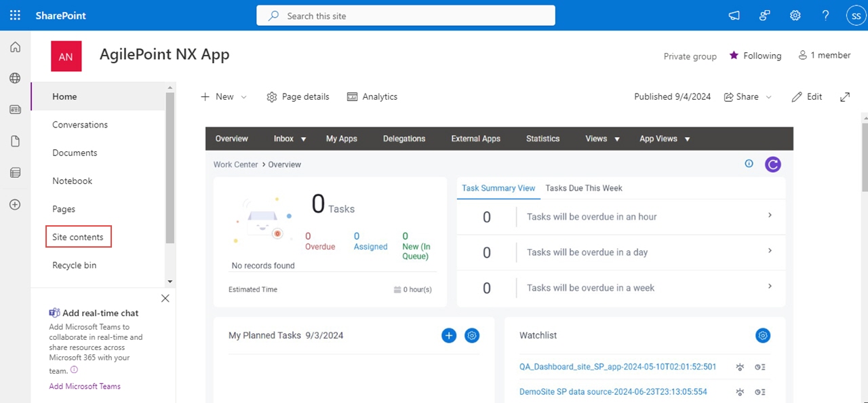Screen dimensions: 868x403
Task: Switch to Task Summary View tab
Action: [x=498, y=188]
